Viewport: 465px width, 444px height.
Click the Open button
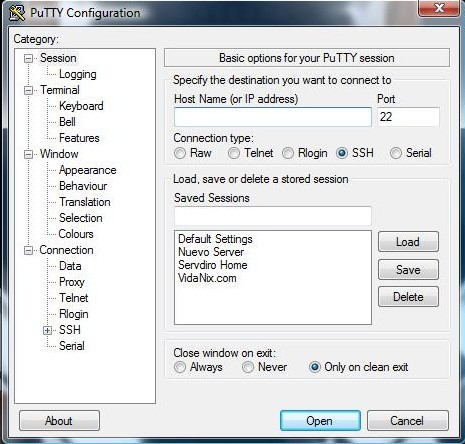pos(320,421)
